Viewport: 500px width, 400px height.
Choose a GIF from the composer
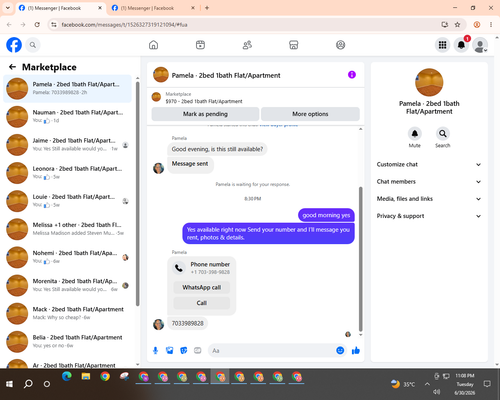pos(198,350)
